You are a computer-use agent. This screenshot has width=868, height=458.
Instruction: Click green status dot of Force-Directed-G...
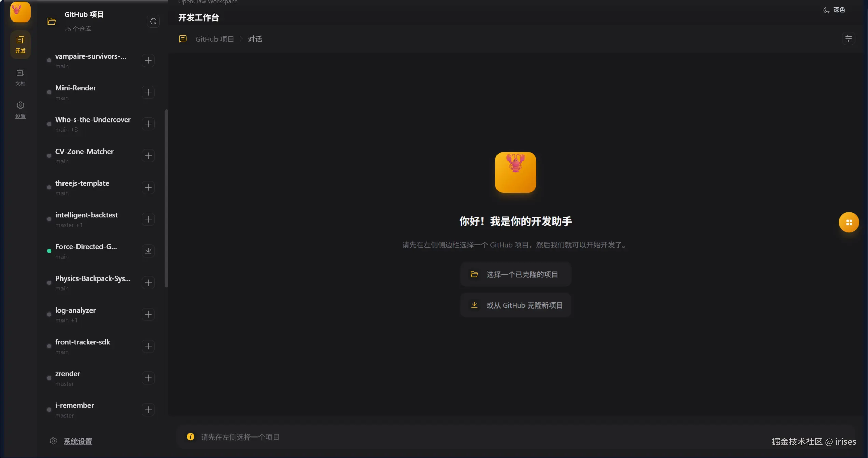[x=49, y=251]
